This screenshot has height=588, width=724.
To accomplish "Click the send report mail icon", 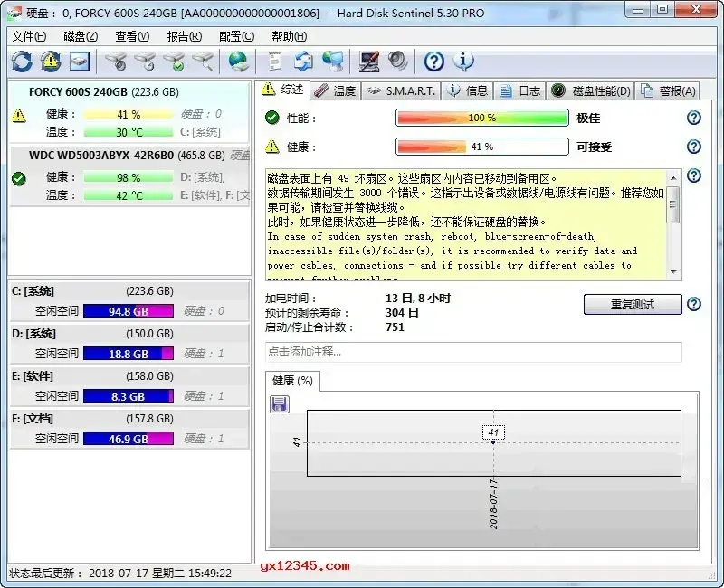I will coord(303,62).
